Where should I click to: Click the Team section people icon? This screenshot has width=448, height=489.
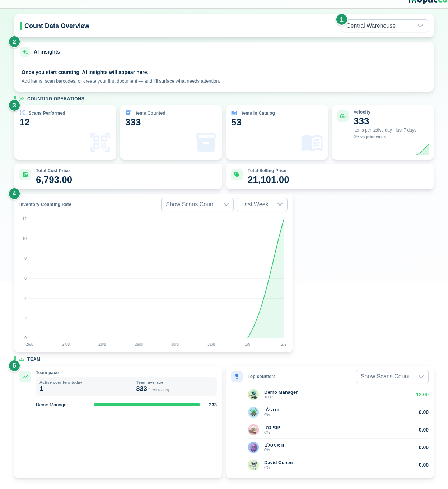tap(22, 359)
